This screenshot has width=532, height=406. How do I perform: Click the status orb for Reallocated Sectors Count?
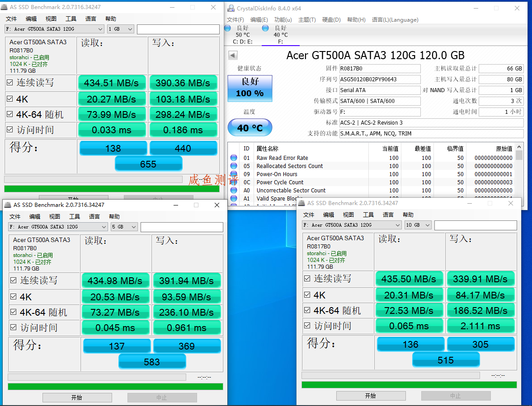pos(234,166)
